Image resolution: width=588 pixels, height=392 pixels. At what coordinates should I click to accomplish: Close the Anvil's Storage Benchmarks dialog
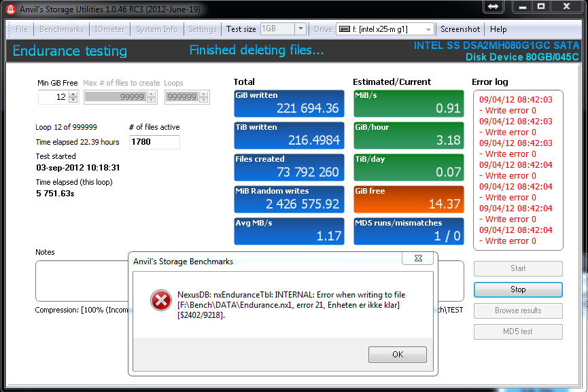418,258
